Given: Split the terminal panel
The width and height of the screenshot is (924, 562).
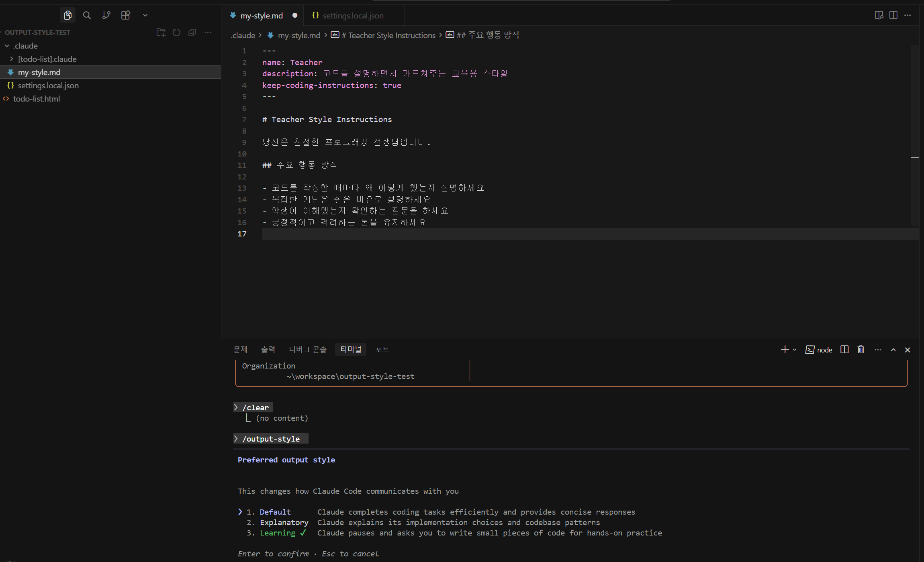Looking at the screenshot, I should click(844, 350).
